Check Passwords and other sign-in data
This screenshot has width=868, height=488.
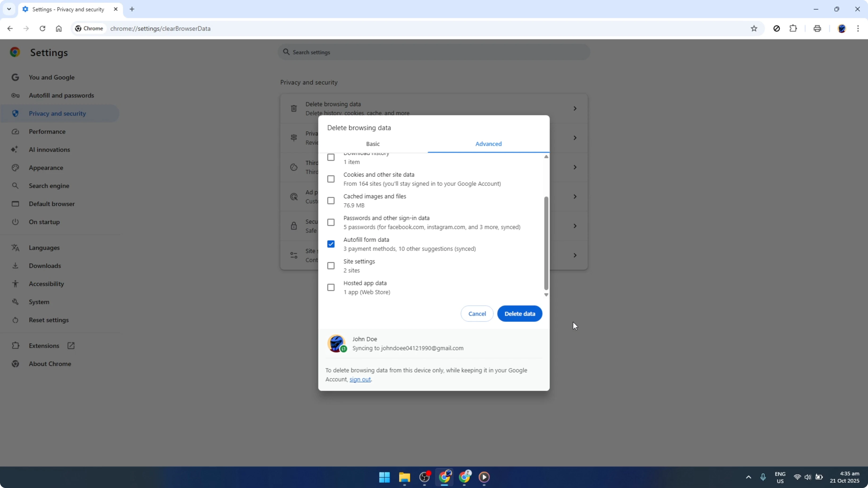click(x=331, y=222)
